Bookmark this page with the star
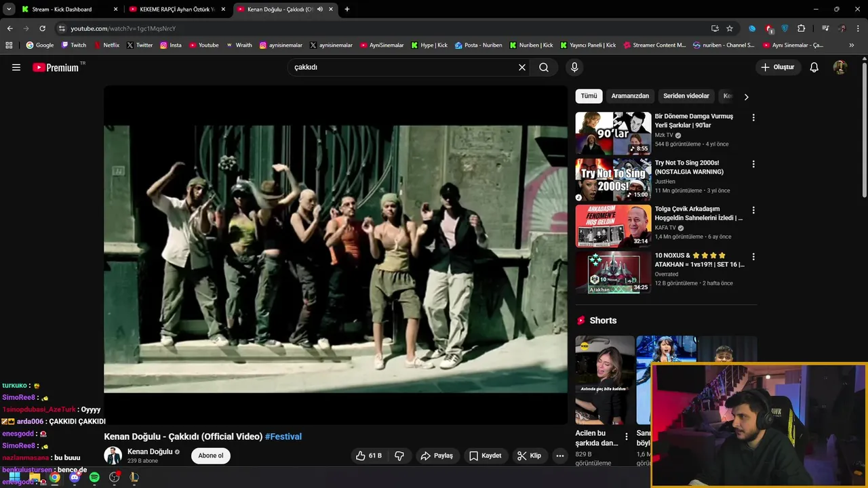This screenshot has height=488, width=868. (730, 28)
